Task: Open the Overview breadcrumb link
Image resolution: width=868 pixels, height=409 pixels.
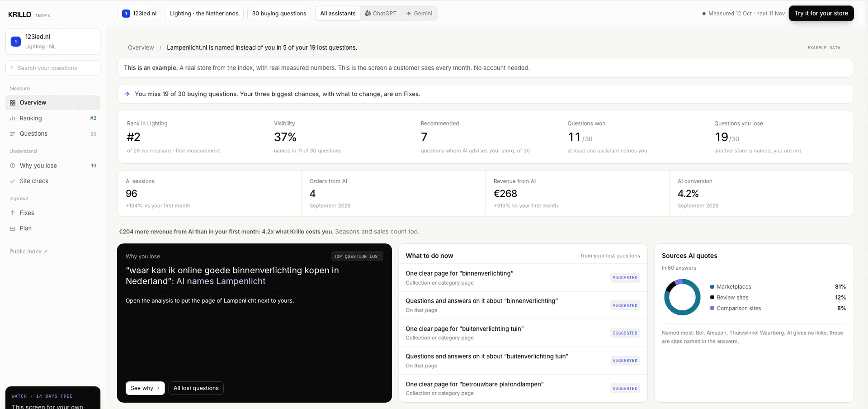Action: (141, 48)
